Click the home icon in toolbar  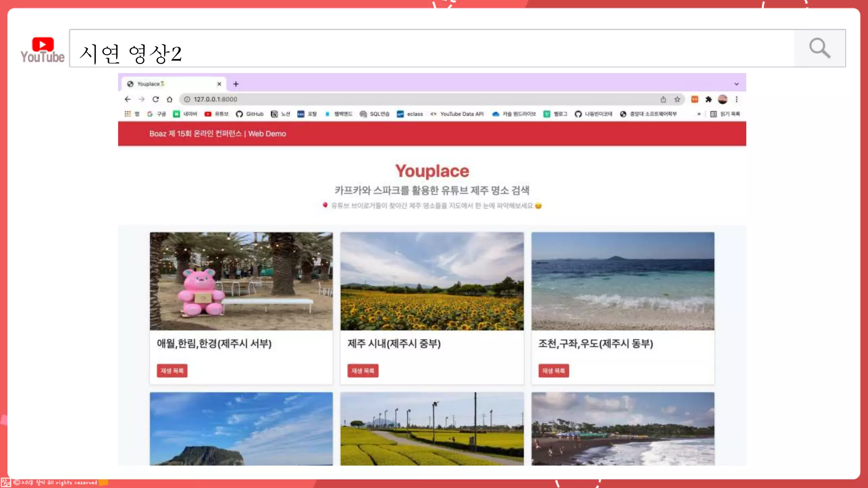click(x=170, y=99)
